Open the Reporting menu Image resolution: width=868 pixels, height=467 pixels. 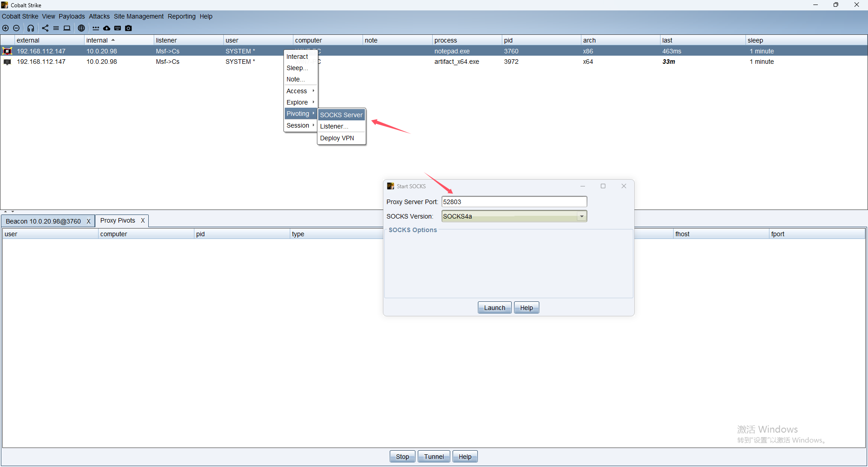point(181,16)
